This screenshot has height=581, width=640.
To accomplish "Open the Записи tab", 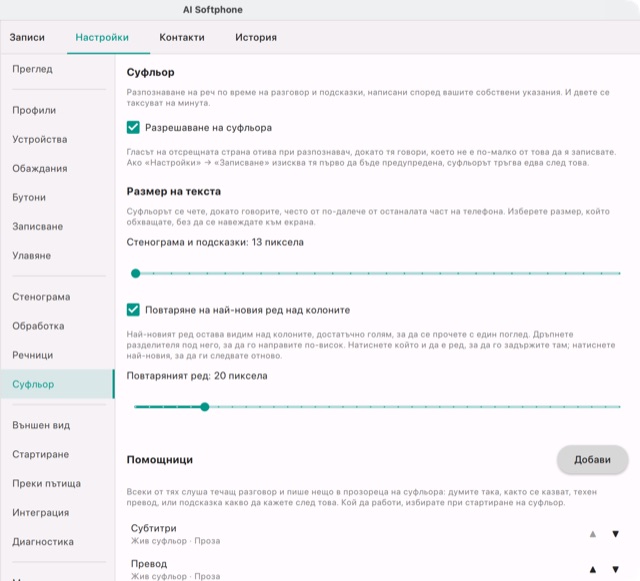I will click(x=27, y=37).
